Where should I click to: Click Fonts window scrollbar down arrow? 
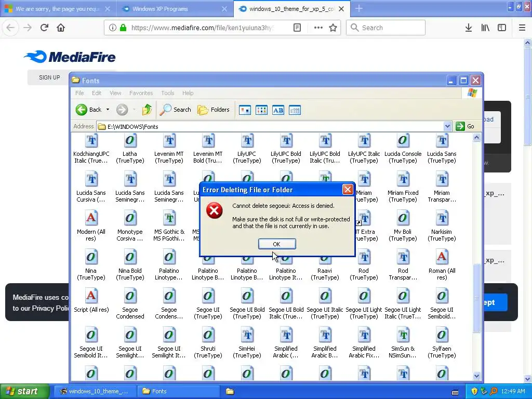(477, 376)
